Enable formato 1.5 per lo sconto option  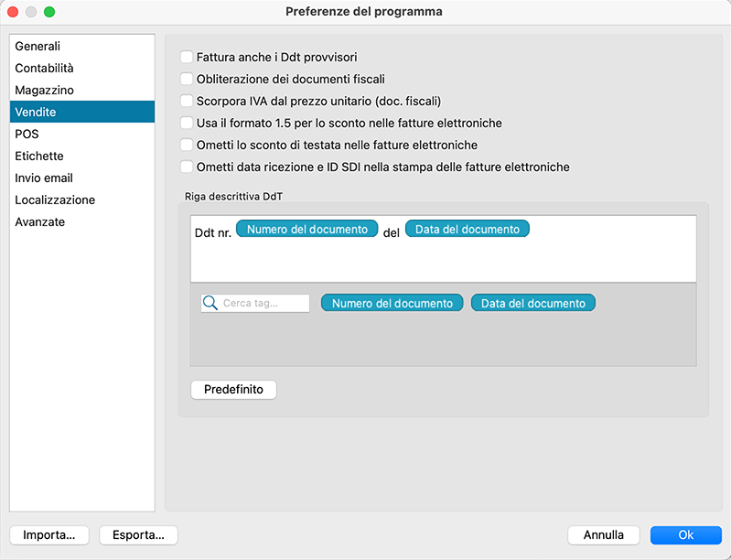[187, 123]
